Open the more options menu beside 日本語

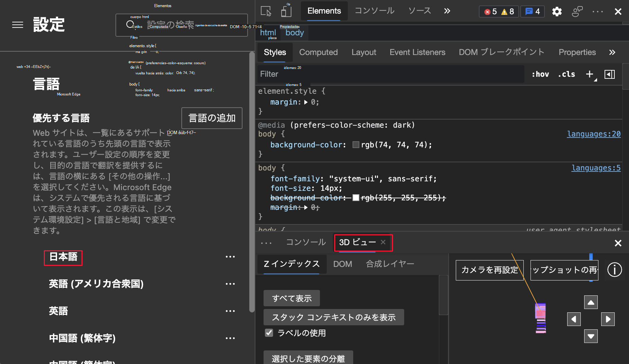pos(230,256)
